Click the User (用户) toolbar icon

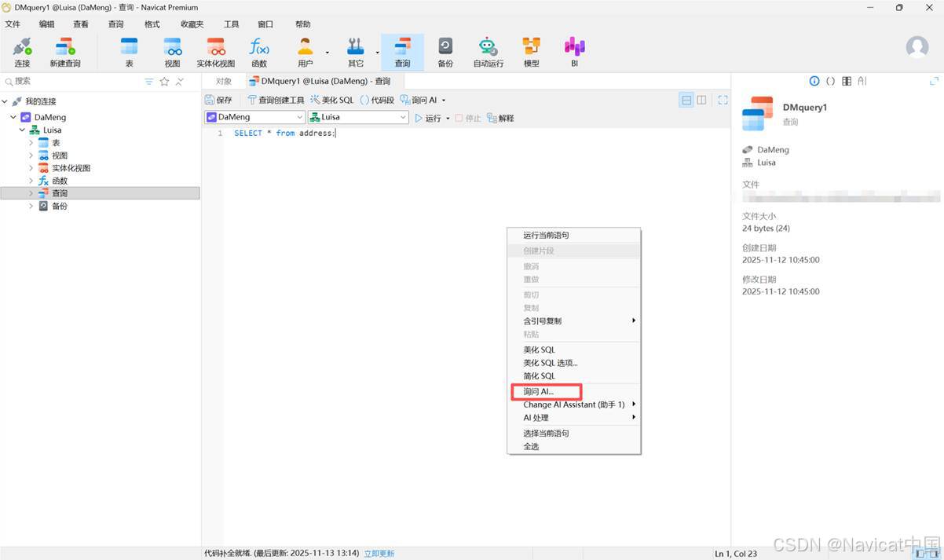tap(306, 52)
